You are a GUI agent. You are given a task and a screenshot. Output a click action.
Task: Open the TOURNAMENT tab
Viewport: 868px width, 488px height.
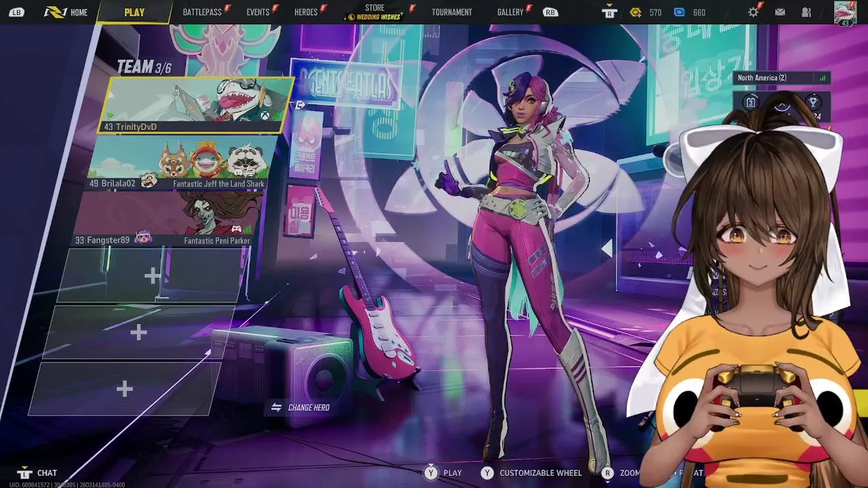(452, 12)
